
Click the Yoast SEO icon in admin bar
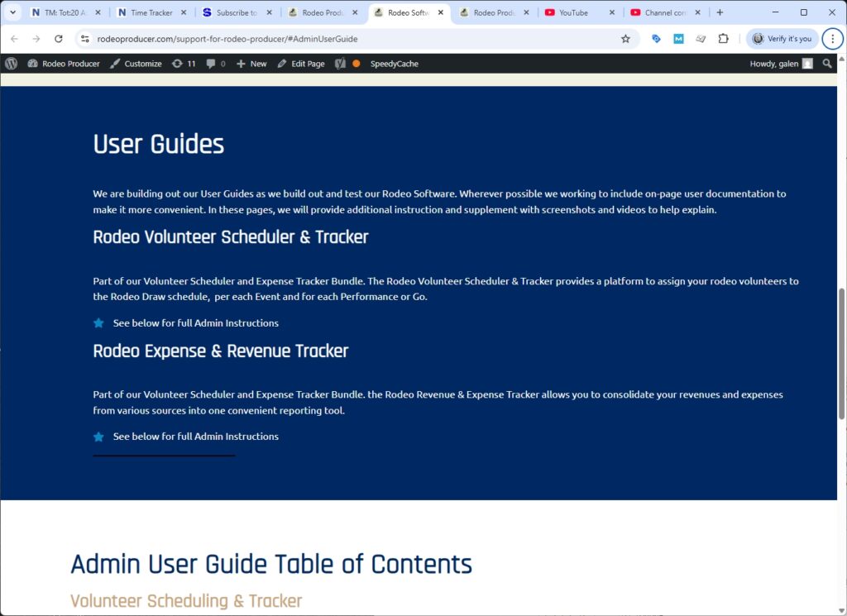(x=341, y=64)
